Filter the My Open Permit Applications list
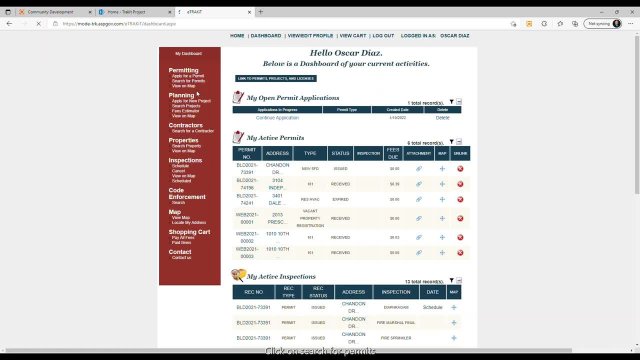The image size is (640, 360). tap(451, 102)
